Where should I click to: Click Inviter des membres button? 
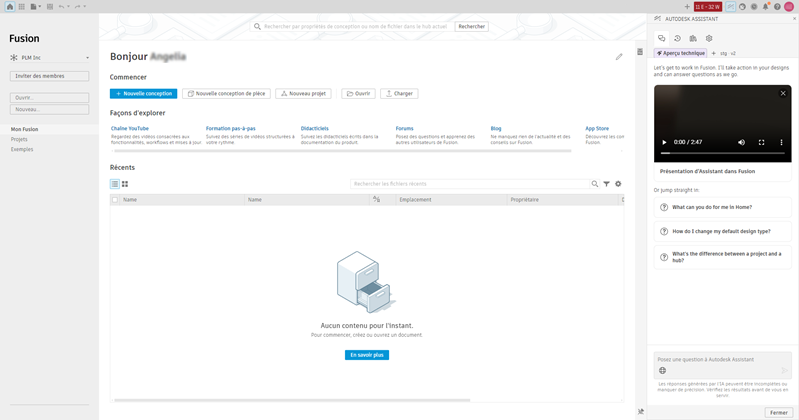tap(49, 76)
